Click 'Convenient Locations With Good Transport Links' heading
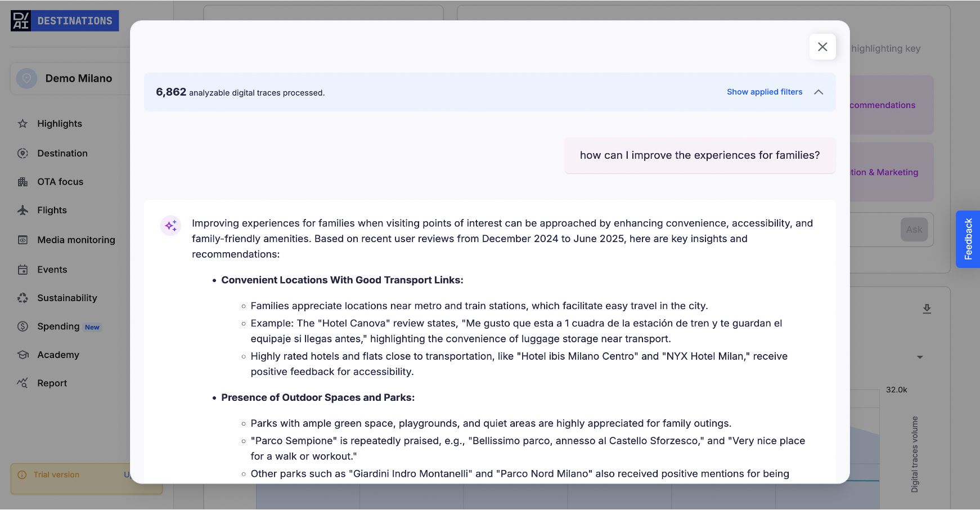This screenshot has width=980, height=510. click(x=342, y=280)
